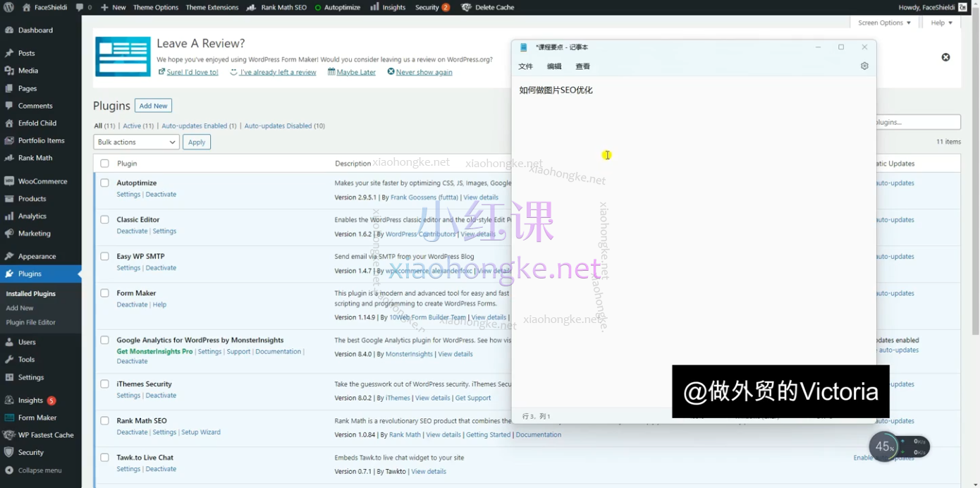The image size is (980, 488).
Task: Deactivate the Rank Math SEO plugin
Action: 132,432
